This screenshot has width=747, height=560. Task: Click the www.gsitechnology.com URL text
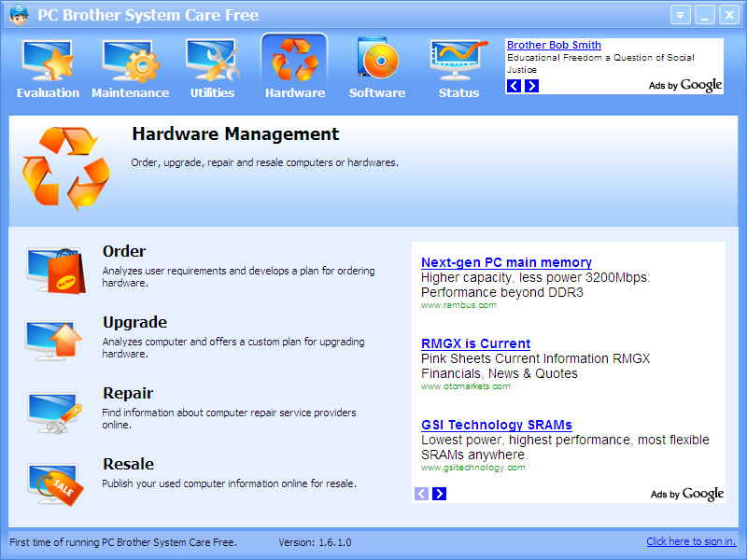pyautogui.click(x=473, y=468)
